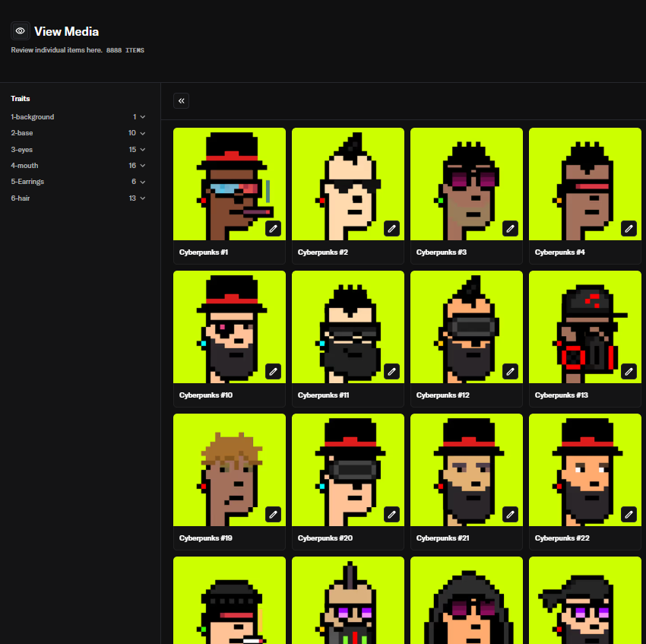Edit Cyberpunks #1 using its pencil icon
This screenshot has width=646, height=644.
(273, 228)
